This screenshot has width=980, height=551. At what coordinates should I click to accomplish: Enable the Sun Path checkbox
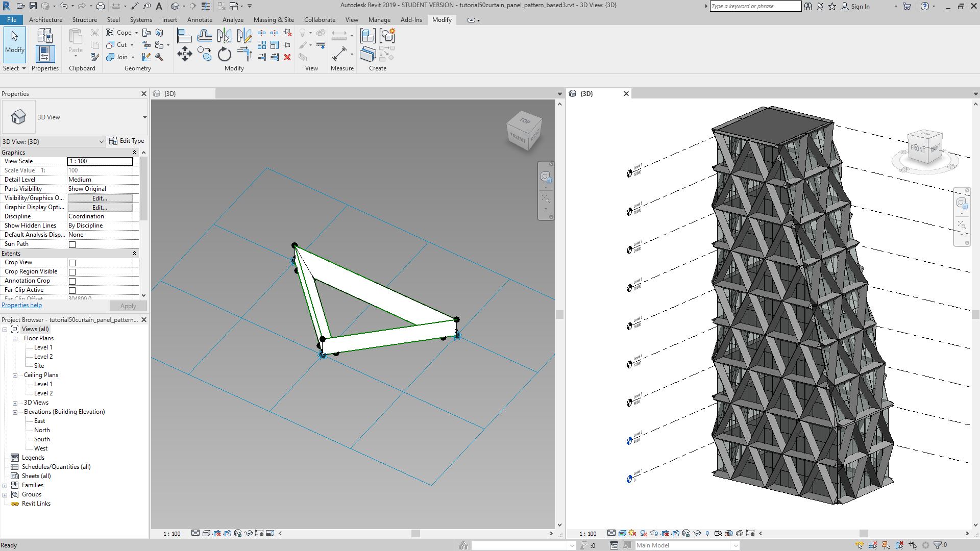click(72, 244)
